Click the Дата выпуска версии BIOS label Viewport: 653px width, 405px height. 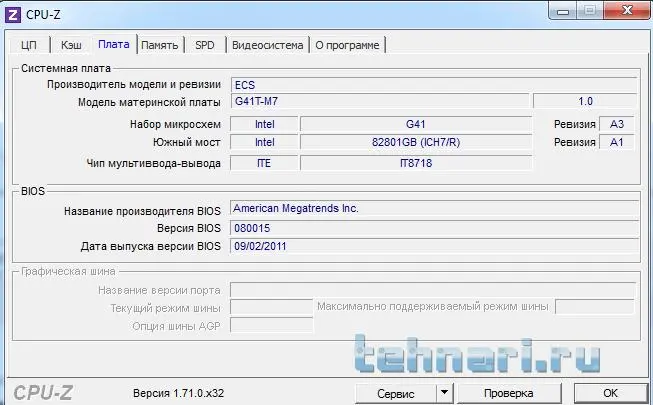coord(151,246)
